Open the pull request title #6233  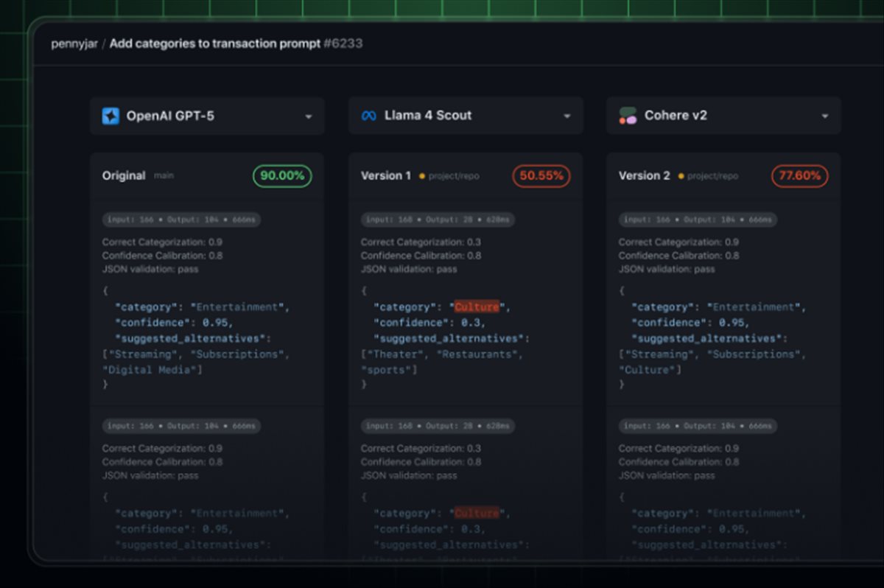236,43
